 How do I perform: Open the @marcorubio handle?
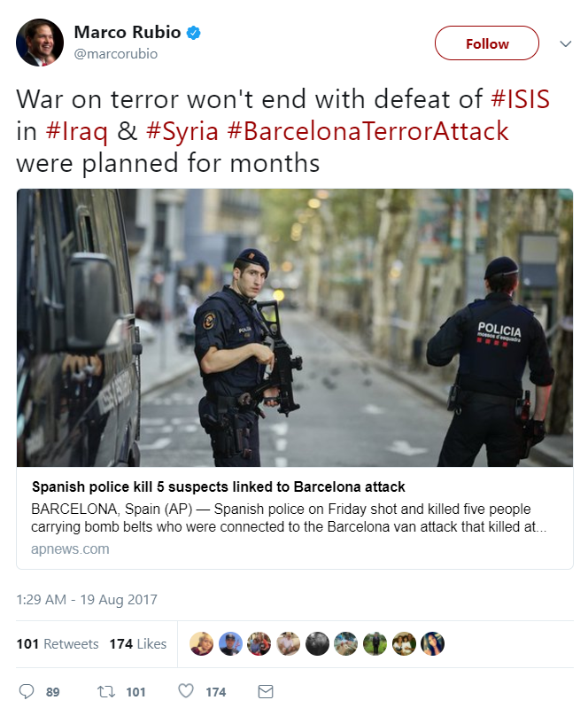click(115, 54)
